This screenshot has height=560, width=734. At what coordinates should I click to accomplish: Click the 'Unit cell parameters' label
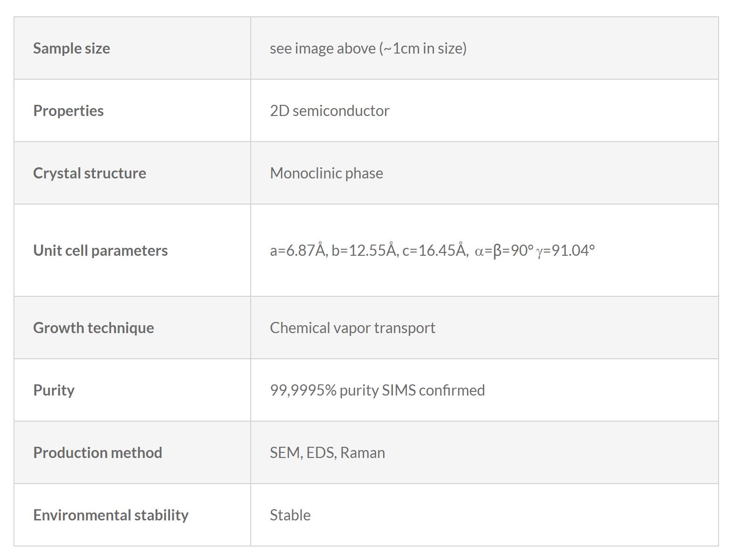point(100,251)
